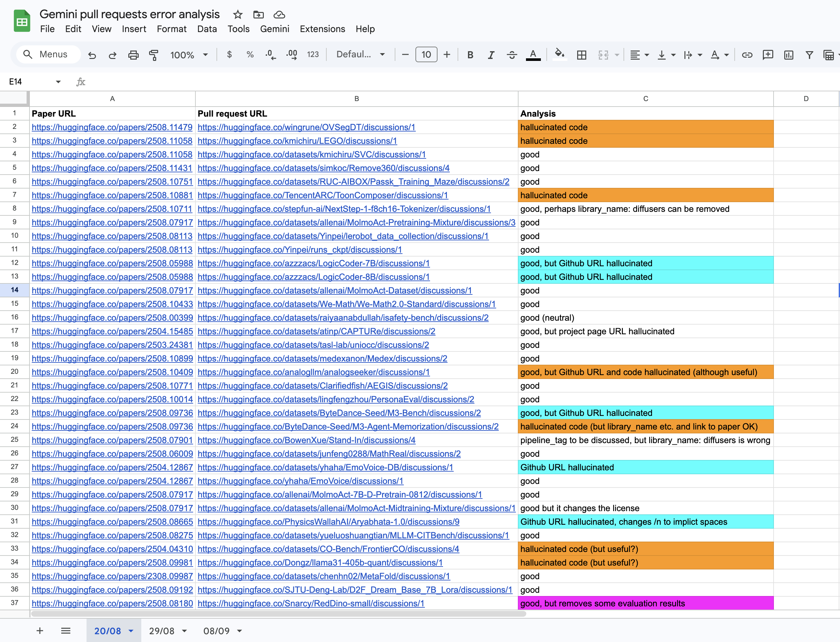Open the File menu
Screen dimensions: 840x642
coord(47,29)
